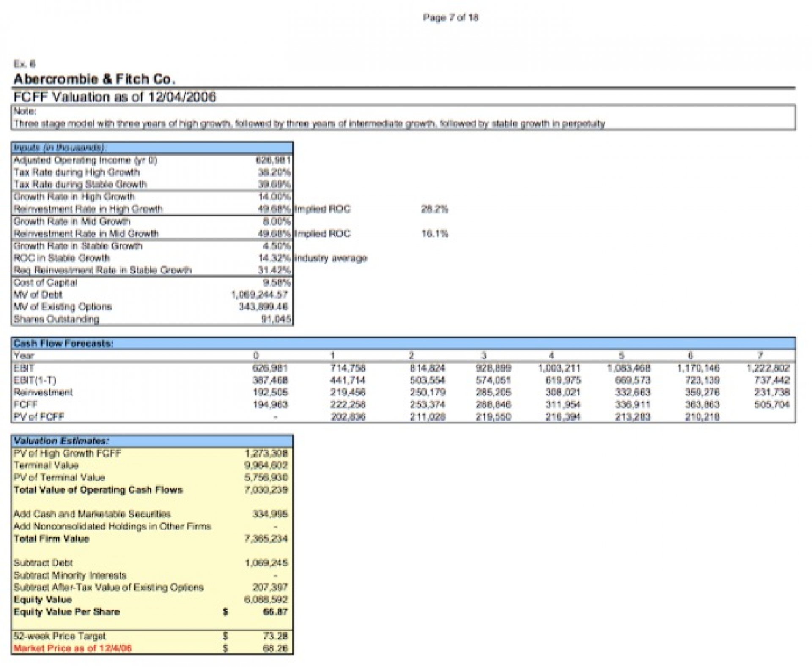The image size is (812, 667).
Task: Select the 'Abercrombie & Fitch Co.' title
Action: pyautogui.click(x=94, y=79)
